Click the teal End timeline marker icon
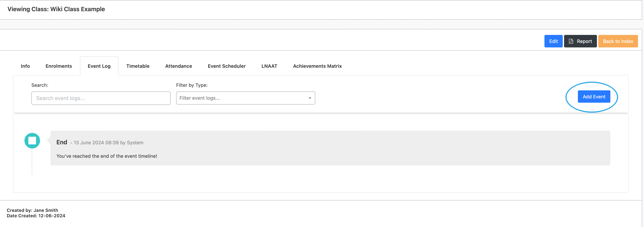The image size is (644, 227). point(32,141)
